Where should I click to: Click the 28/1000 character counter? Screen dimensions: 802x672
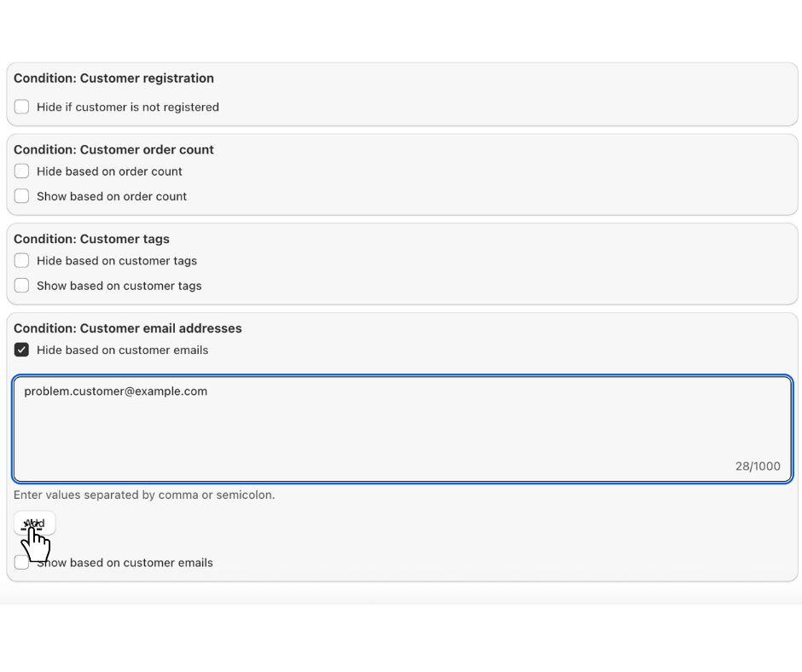click(758, 466)
